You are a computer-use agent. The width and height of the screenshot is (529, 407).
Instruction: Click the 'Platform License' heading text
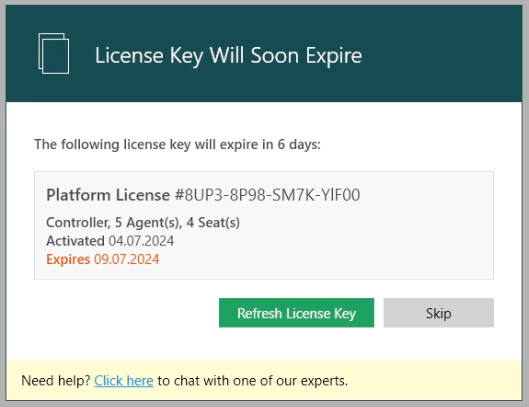[x=108, y=195]
